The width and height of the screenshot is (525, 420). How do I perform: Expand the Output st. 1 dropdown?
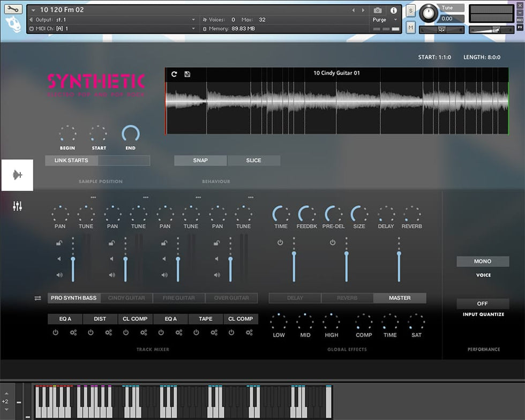[x=193, y=20]
